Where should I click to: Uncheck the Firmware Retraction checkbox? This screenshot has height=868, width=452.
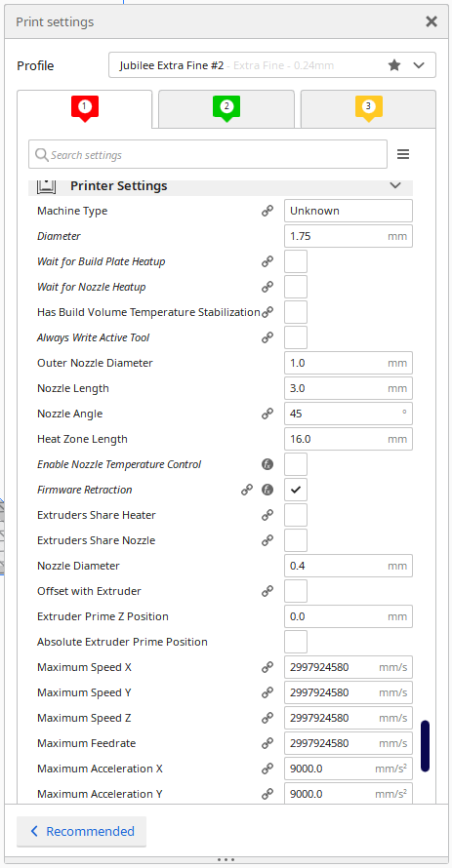pos(296,490)
